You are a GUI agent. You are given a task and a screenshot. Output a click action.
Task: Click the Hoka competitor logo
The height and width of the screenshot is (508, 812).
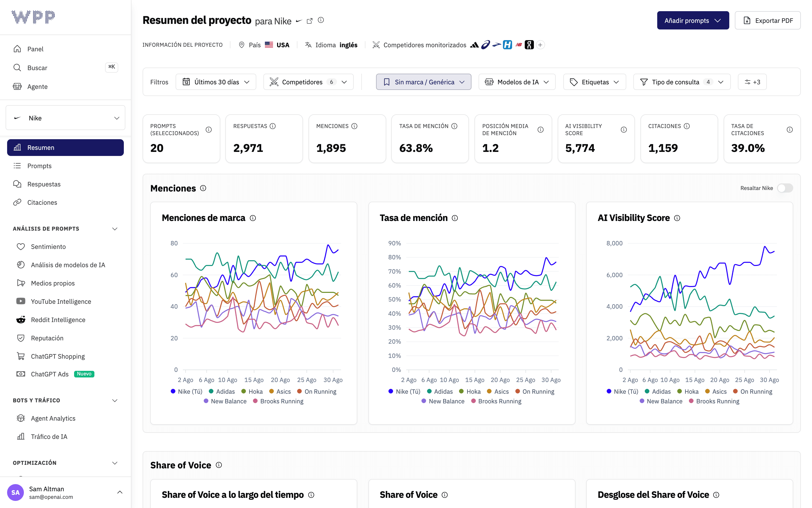point(507,45)
